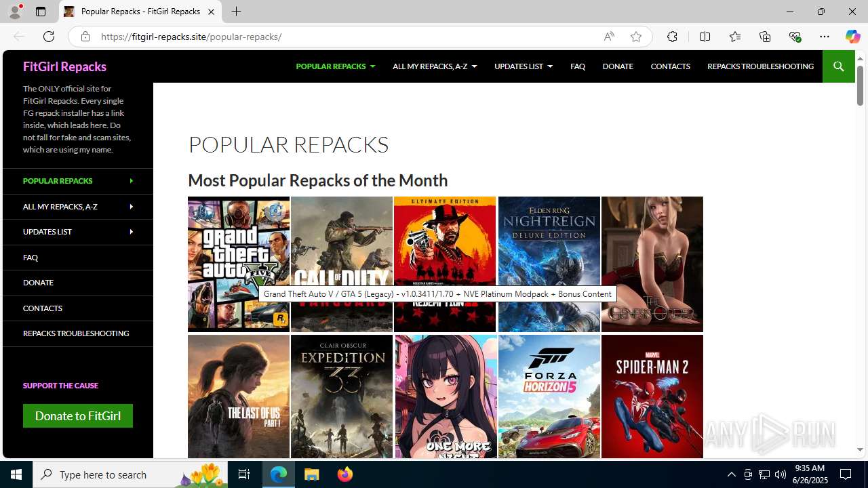Expand Popular Repacks sidebar submenu arrow
This screenshot has height=488, width=868.
131,181
